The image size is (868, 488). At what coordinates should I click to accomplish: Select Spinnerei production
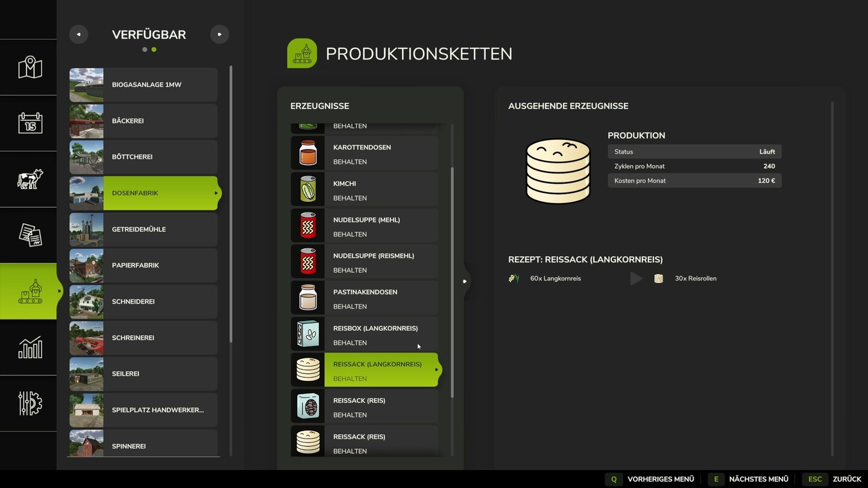(x=143, y=443)
